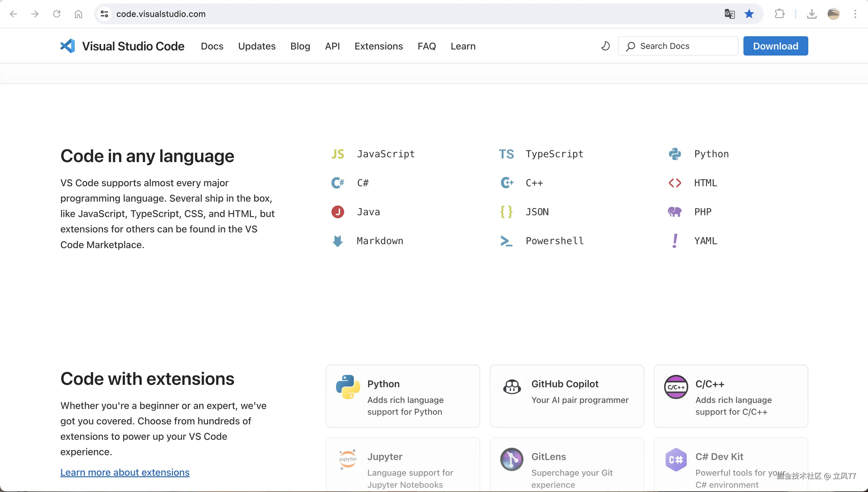Open the browser three-dot menu
The height and width of the screenshot is (492, 868).
(x=855, y=14)
